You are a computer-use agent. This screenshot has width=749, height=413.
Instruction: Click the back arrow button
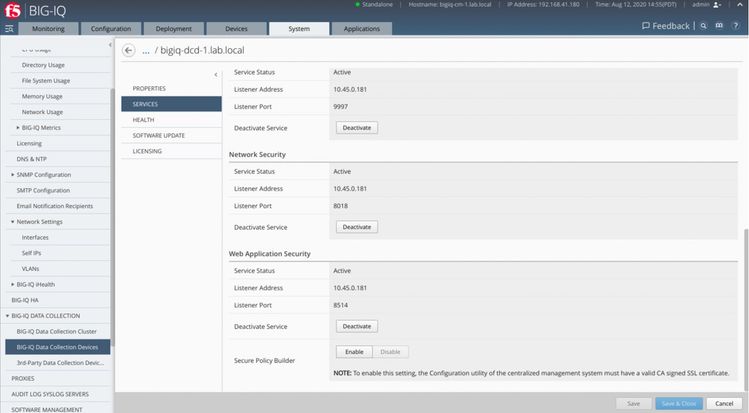(x=128, y=50)
